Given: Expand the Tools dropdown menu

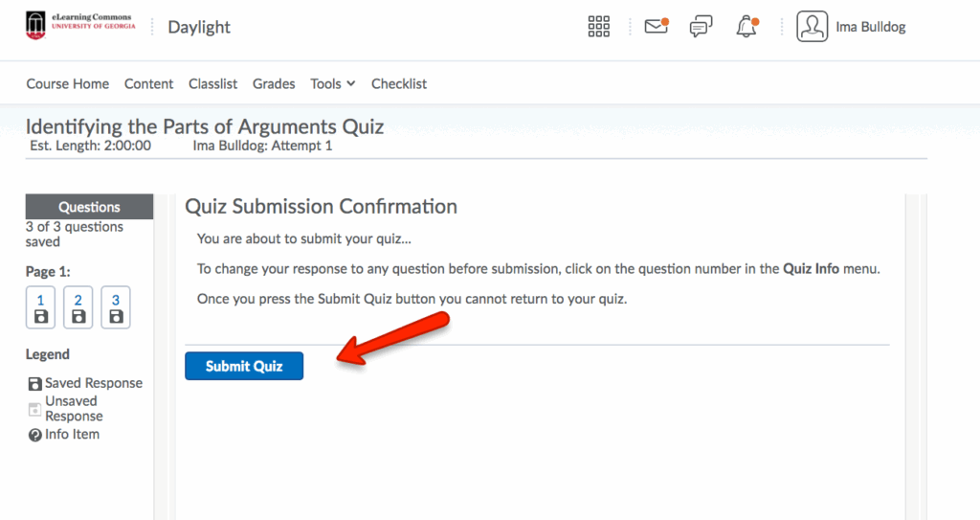Looking at the screenshot, I should point(332,84).
